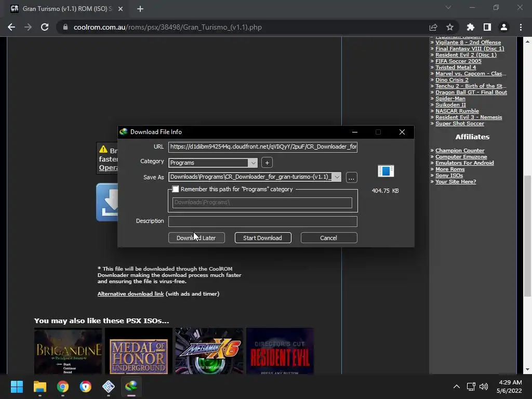Viewport: 532px width, 399px height.
Task: Open the Chrome three-dot menu
Action: click(521, 27)
